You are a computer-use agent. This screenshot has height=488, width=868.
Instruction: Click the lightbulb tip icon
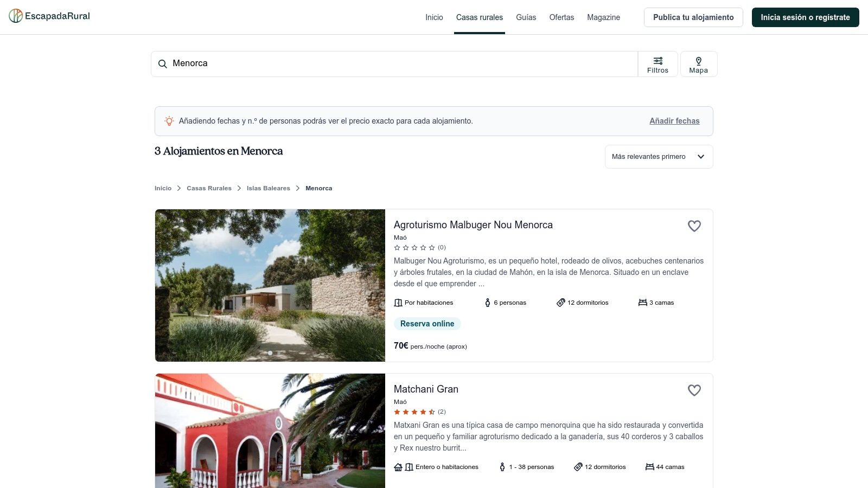pyautogui.click(x=169, y=121)
